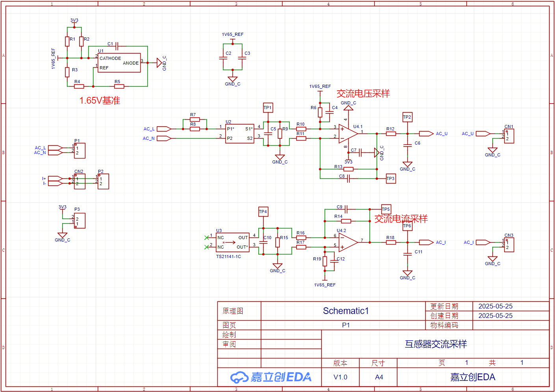
Task: Select capacitor C6 symbol
Action: point(408,145)
